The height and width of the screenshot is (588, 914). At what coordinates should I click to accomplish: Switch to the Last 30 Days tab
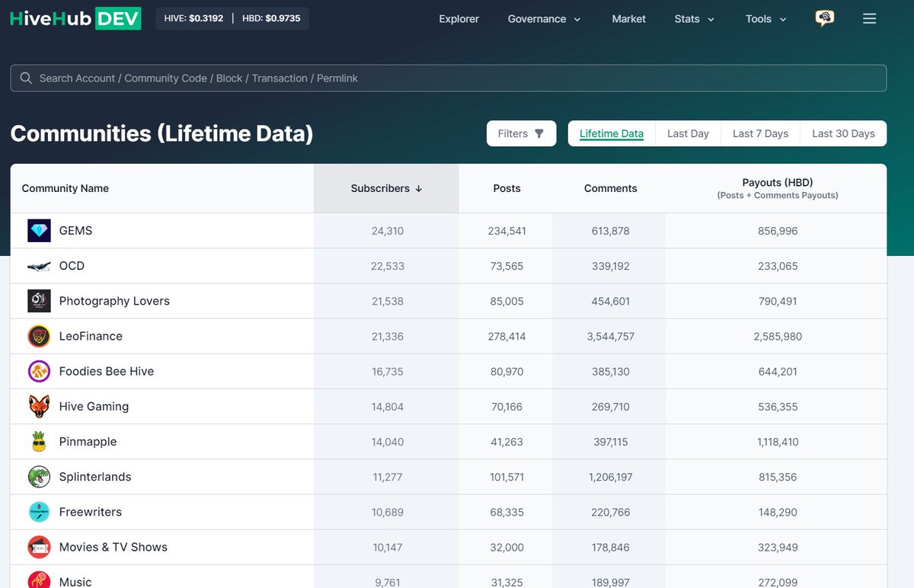tap(843, 133)
